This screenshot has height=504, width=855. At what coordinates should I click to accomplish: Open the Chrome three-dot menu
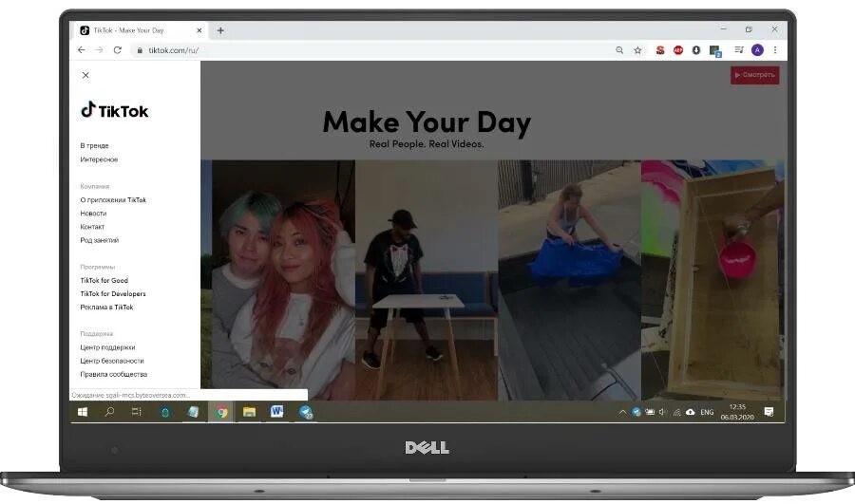[775, 50]
